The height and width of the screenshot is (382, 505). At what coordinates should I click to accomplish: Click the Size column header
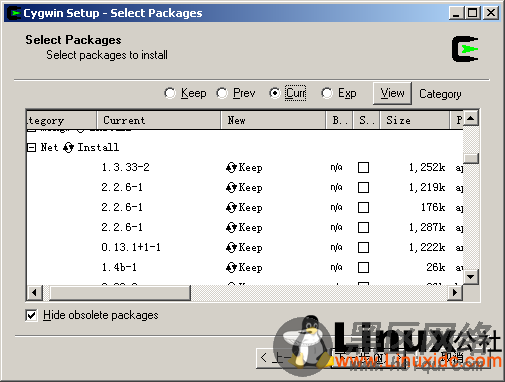tap(415, 120)
